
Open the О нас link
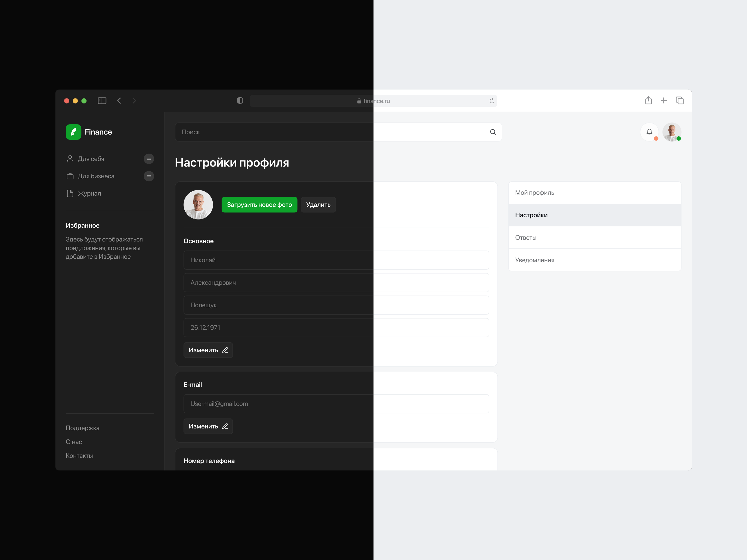pyautogui.click(x=74, y=442)
